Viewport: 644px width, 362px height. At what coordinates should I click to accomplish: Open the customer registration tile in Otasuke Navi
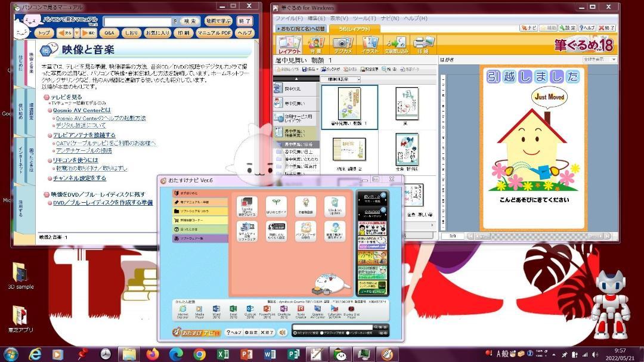pyautogui.click(x=305, y=207)
